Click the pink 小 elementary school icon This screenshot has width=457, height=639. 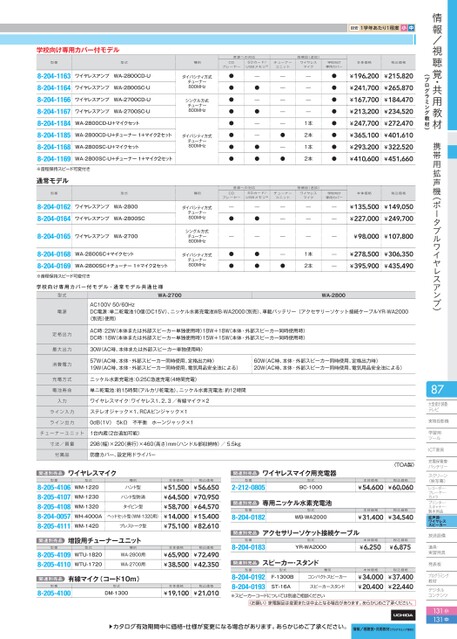click(x=404, y=28)
